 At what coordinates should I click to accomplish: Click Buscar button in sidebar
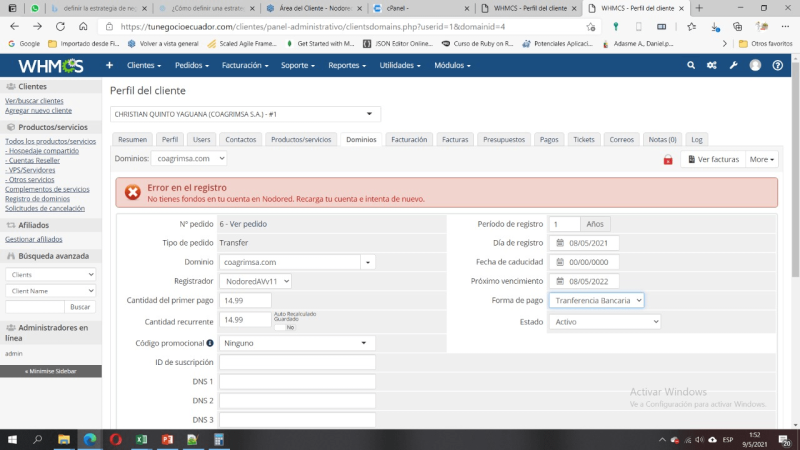pos(80,307)
